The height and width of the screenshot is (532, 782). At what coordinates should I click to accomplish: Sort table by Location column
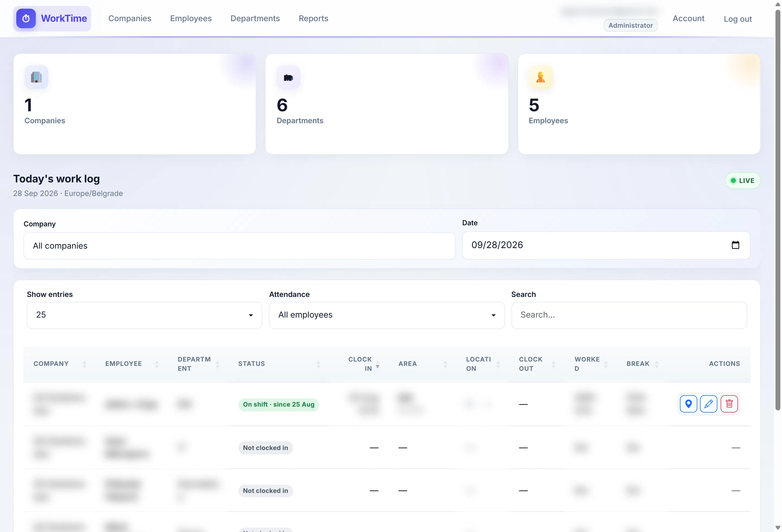click(498, 364)
